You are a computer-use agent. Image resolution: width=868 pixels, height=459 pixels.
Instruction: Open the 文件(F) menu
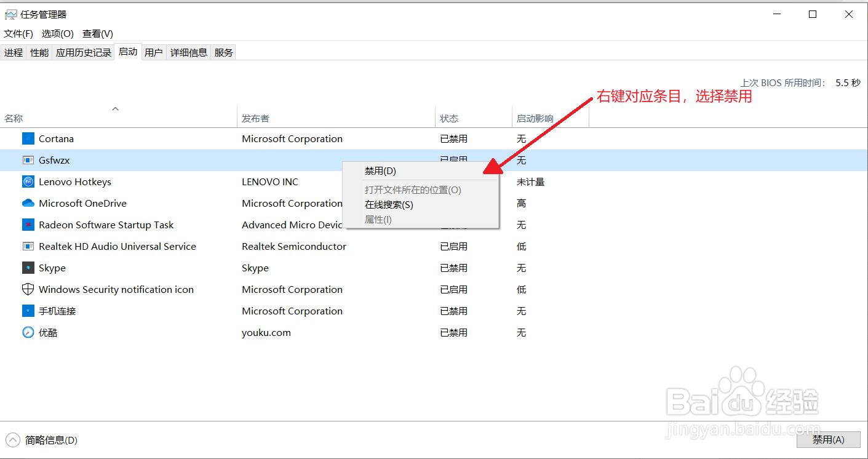coord(18,33)
